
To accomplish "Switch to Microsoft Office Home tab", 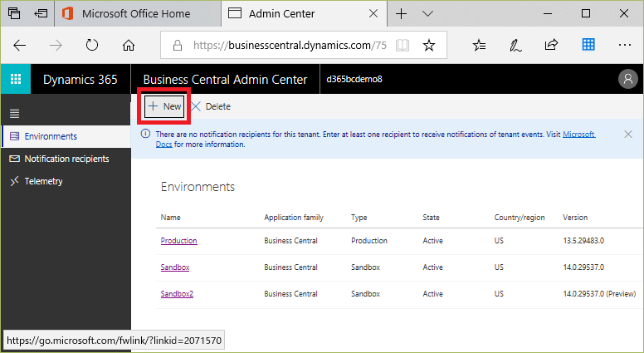I will click(138, 13).
